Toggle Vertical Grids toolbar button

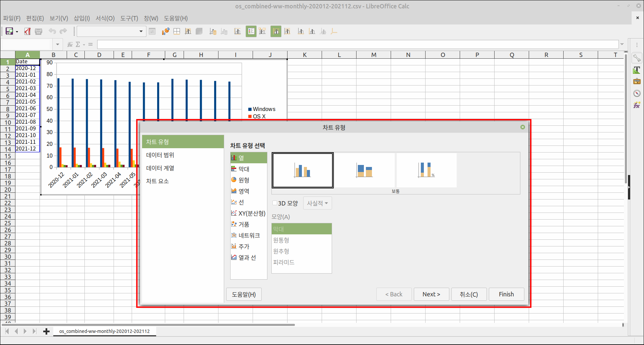pos(287,32)
